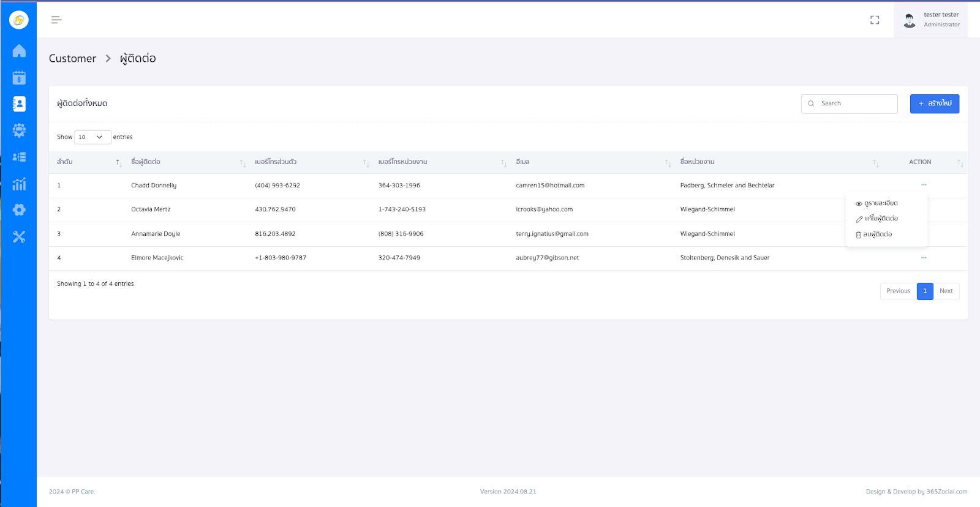This screenshot has width=980, height=507.
Task: Sort by ชื่อผู้ติดต่อ column arrows
Action: [x=243, y=163]
